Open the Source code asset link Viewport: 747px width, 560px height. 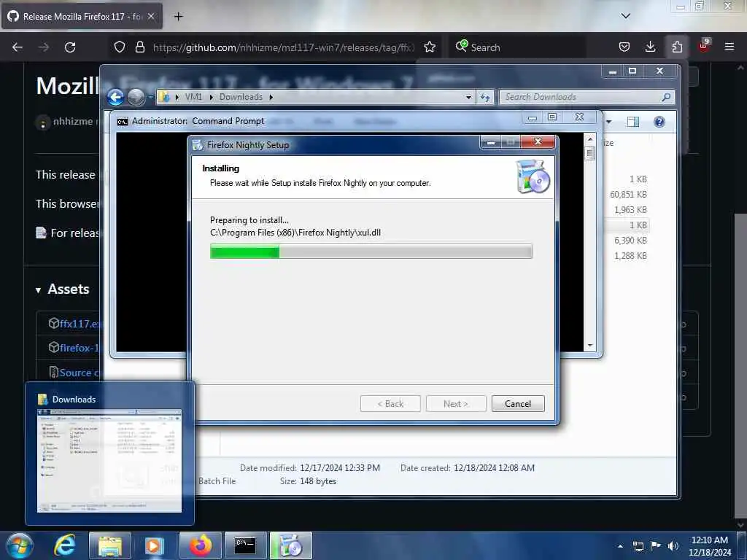(79, 373)
